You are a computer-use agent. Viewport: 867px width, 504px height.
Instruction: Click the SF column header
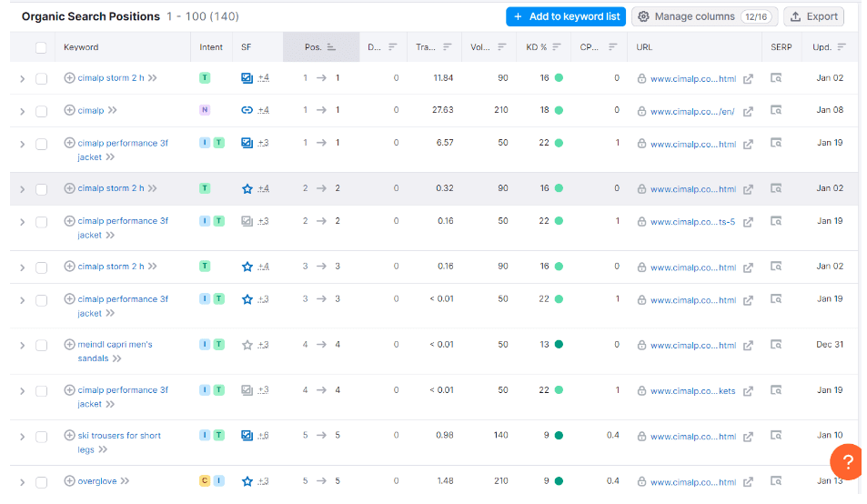click(x=246, y=47)
